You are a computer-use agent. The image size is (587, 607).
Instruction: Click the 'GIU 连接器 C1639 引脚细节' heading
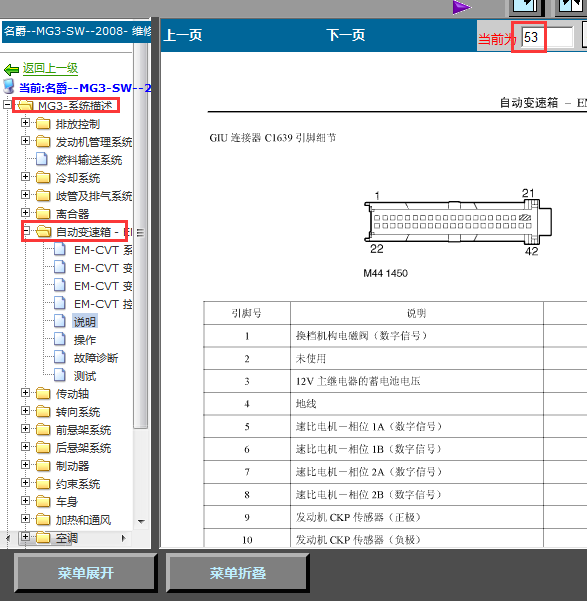click(x=273, y=138)
